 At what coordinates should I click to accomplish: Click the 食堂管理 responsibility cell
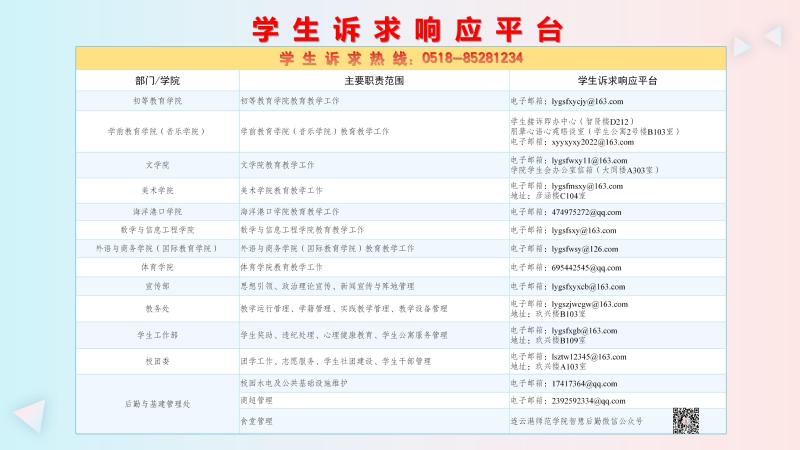[256, 422]
